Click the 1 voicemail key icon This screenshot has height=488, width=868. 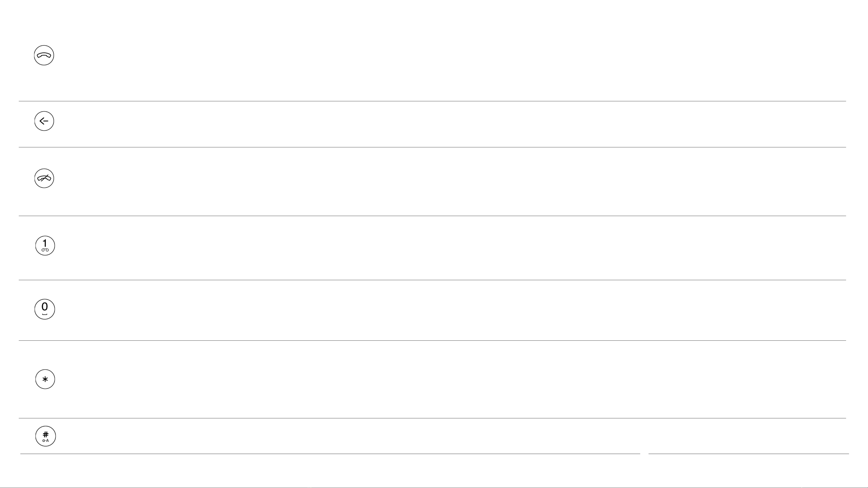(x=45, y=245)
